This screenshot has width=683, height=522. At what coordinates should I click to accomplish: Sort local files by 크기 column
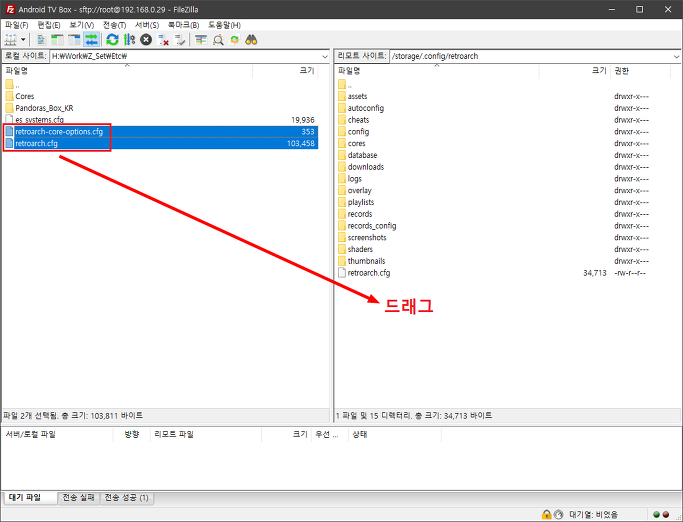[285, 71]
